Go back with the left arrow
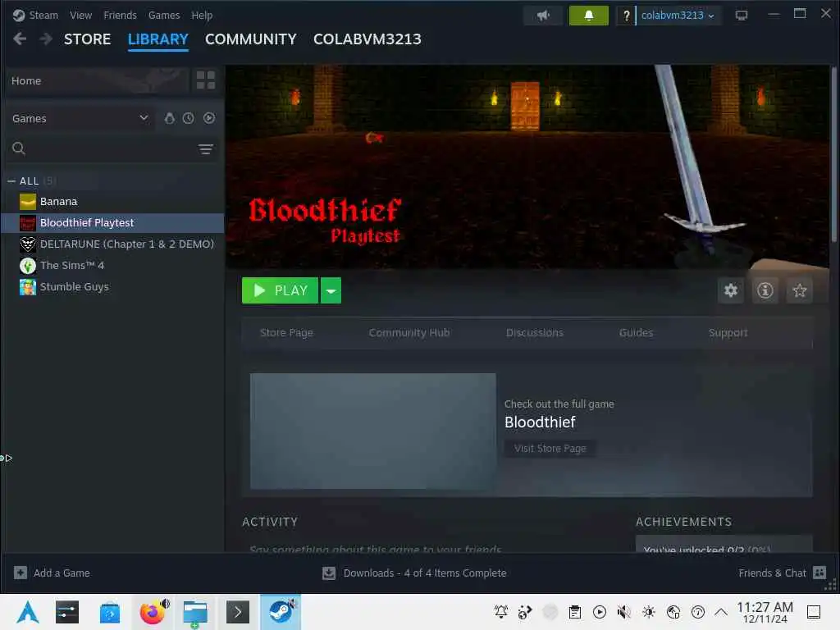This screenshot has height=630, width=840. [x=20, y=39]
